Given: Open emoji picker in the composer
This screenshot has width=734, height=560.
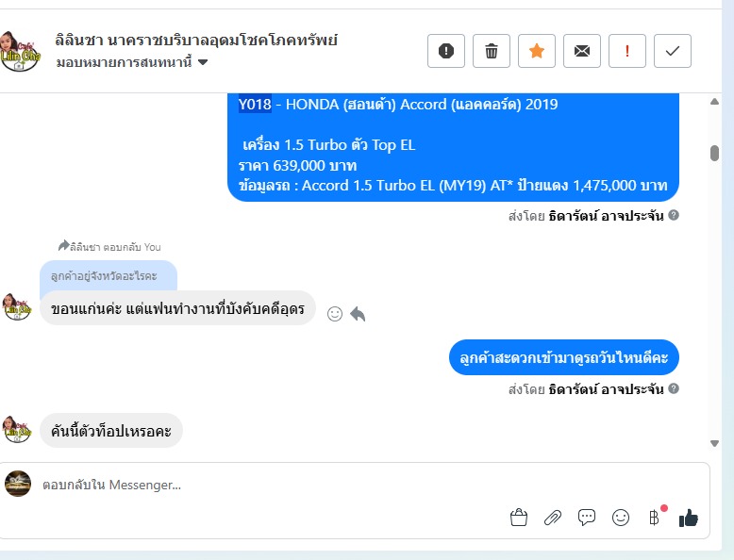Looking at the screenshot, I should pos(621,517).
